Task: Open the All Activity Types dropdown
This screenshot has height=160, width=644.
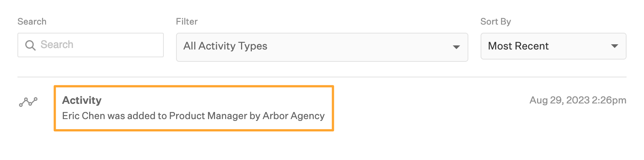Action: tap(322, 47)
